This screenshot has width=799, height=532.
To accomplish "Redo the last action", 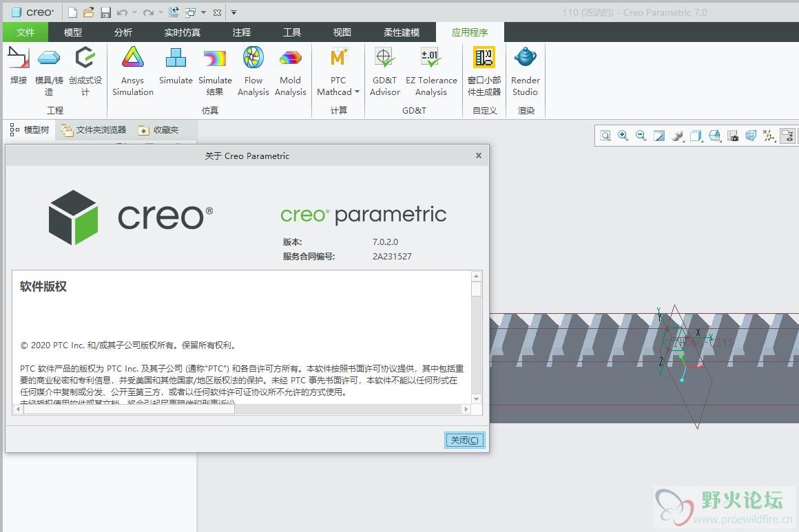I will pos(148,12).
